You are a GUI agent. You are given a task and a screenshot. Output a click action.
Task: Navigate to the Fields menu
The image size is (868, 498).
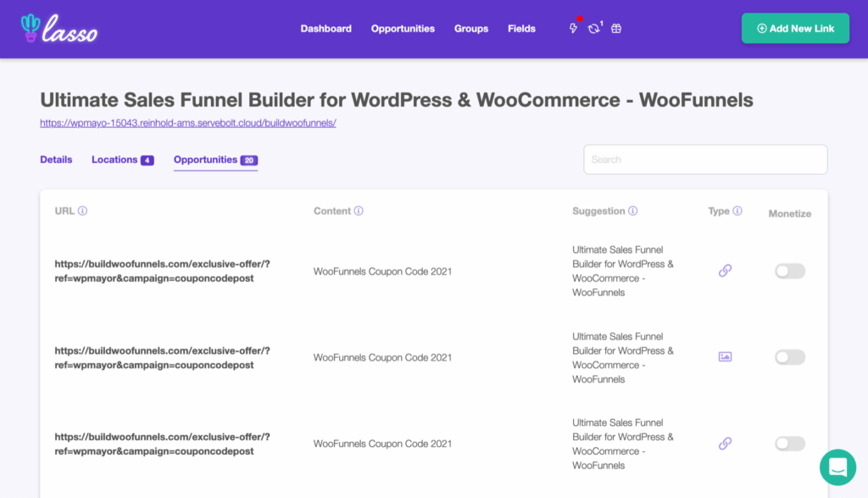521,28
